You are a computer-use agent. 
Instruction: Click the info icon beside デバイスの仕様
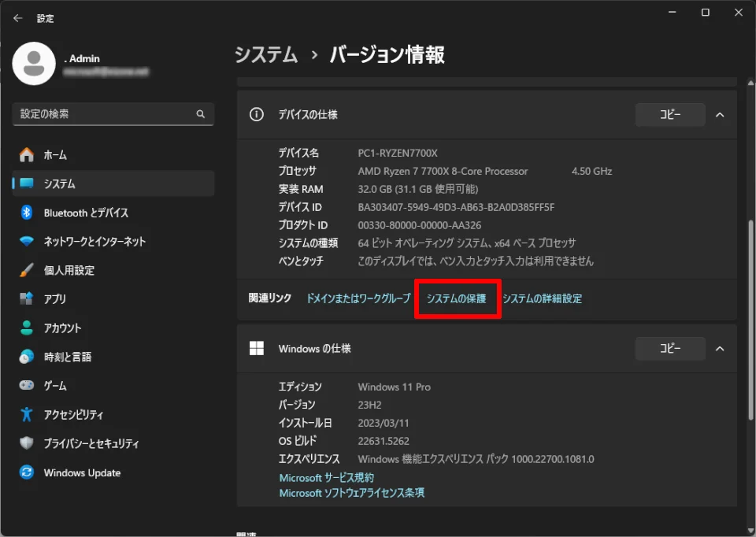(x=257, y=114)
